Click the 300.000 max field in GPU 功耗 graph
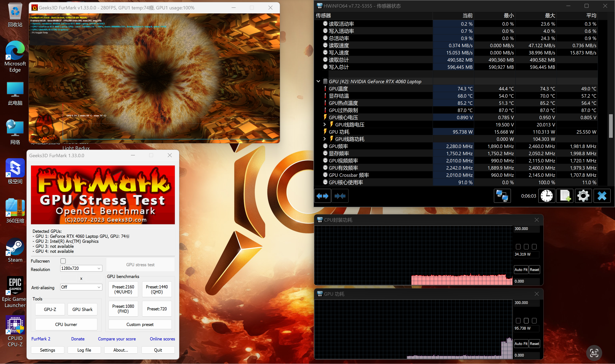The height and width of the screenshot is (364, 615). tap(526, 303)
